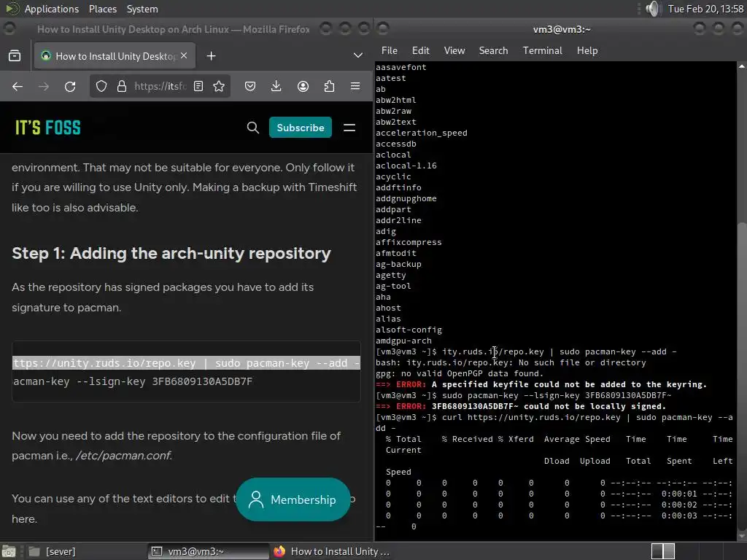Click the site padlock icon

122,86
